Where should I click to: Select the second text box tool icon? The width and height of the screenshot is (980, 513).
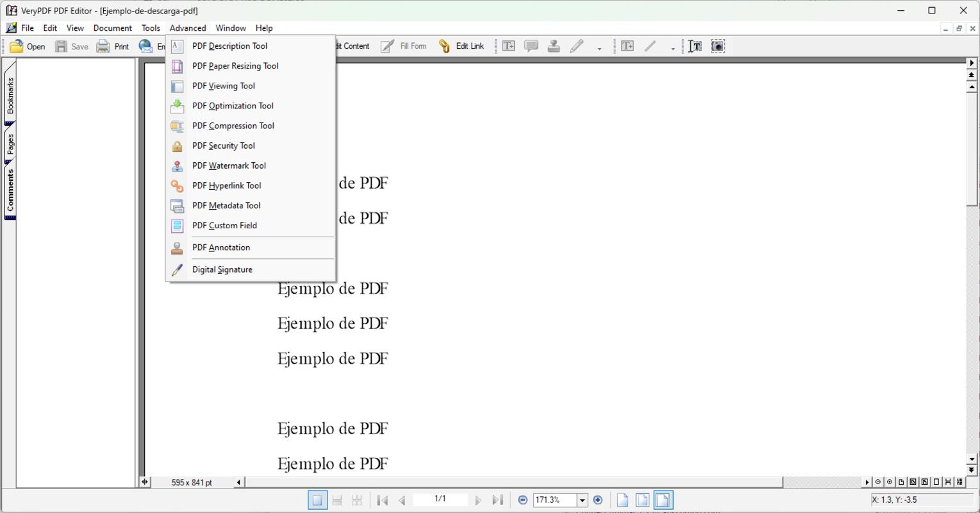pyautogui.click(x=627, y=46)
